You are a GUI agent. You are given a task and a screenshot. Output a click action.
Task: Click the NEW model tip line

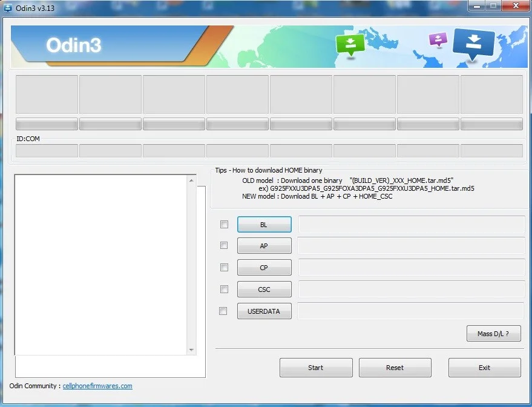coord(317,196)
